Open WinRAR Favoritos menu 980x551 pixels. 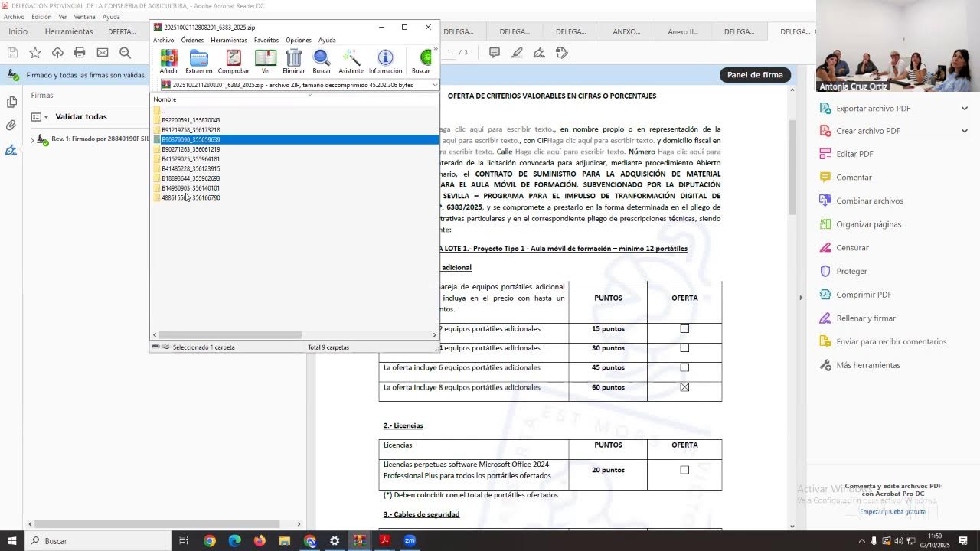[266, 40]
